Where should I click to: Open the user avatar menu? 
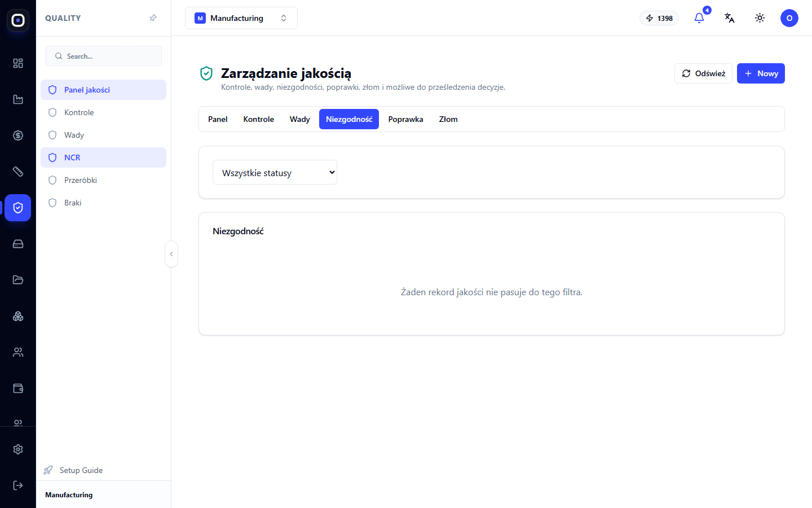789,18
